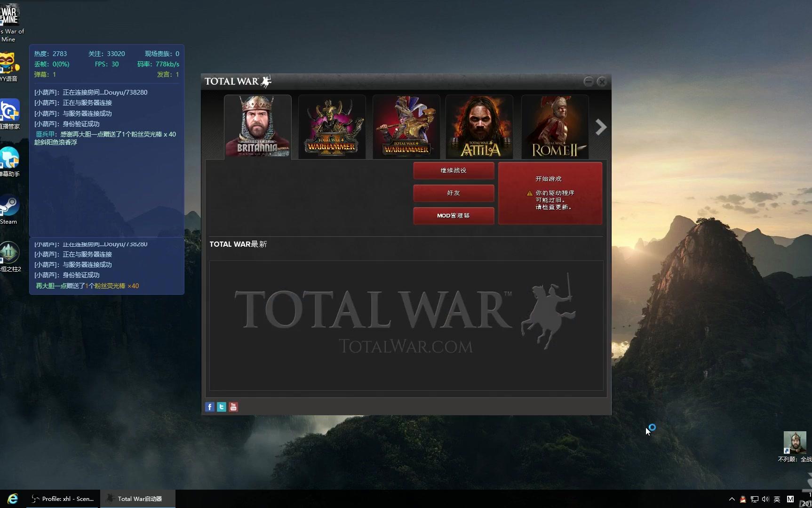Click the 码率: 778kb/s bitrate readout
812x508 pixels.
point(158,64)
